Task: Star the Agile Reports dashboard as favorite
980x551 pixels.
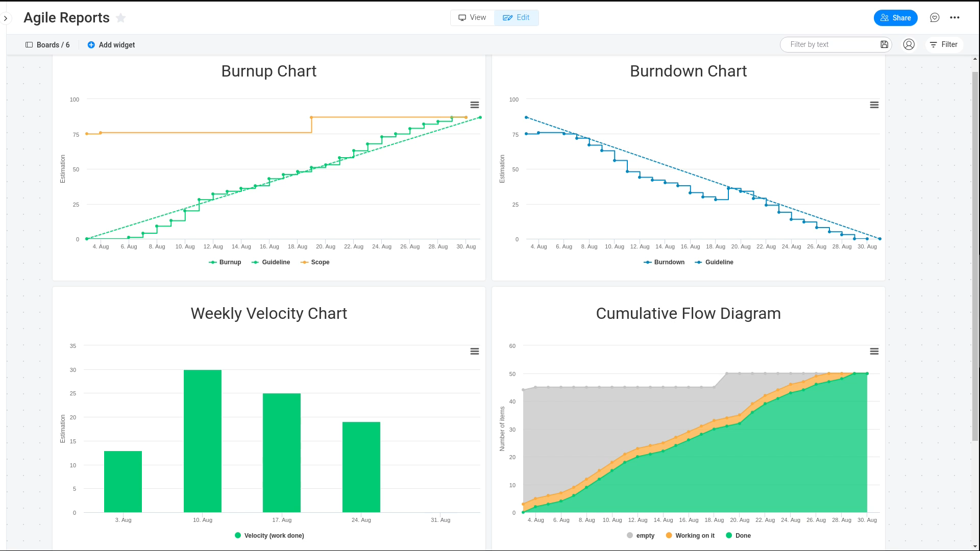Action: pos(121,18)
